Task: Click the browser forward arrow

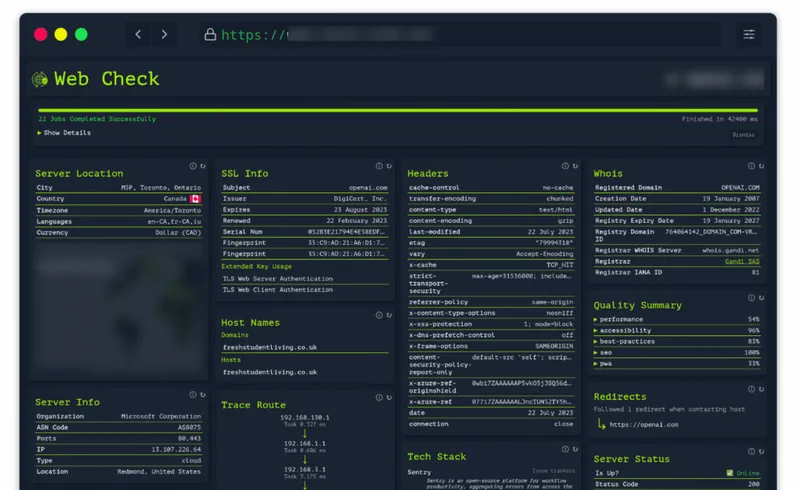Action: pyautogui.click(x=164, y=34)
